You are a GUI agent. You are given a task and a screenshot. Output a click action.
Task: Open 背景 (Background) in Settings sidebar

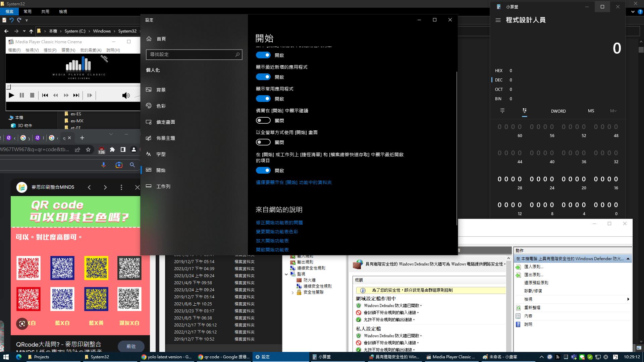pos(194,90)
